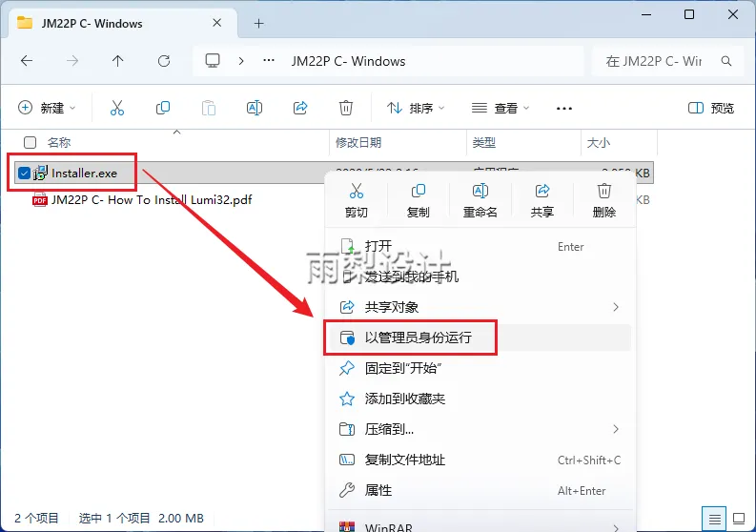Click the toolbar Delete trash icon
Image resolution: width=756 pixels, height=532 pixels.
point(346,108)
